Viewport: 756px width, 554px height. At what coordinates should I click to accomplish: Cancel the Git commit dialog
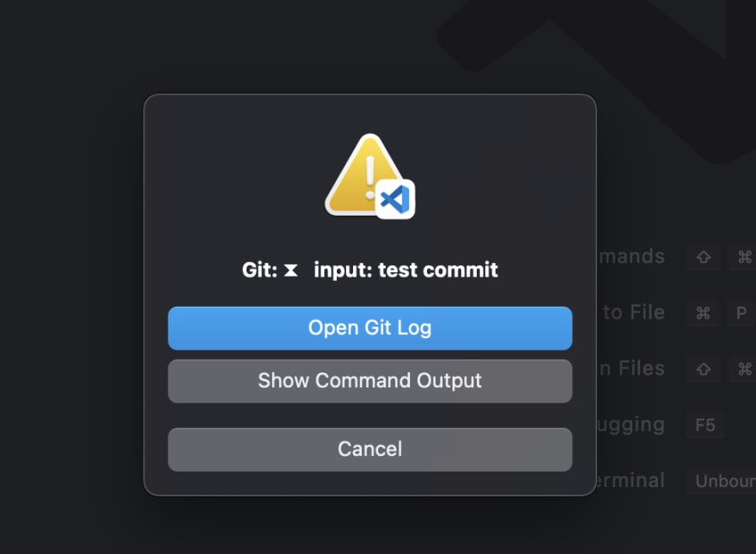point(370,448)
